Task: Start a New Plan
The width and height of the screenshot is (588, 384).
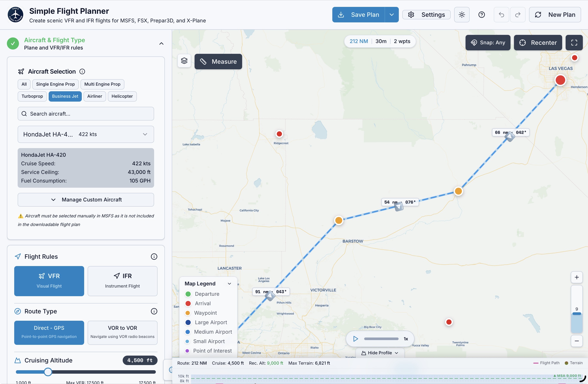Action: [555, 15]
